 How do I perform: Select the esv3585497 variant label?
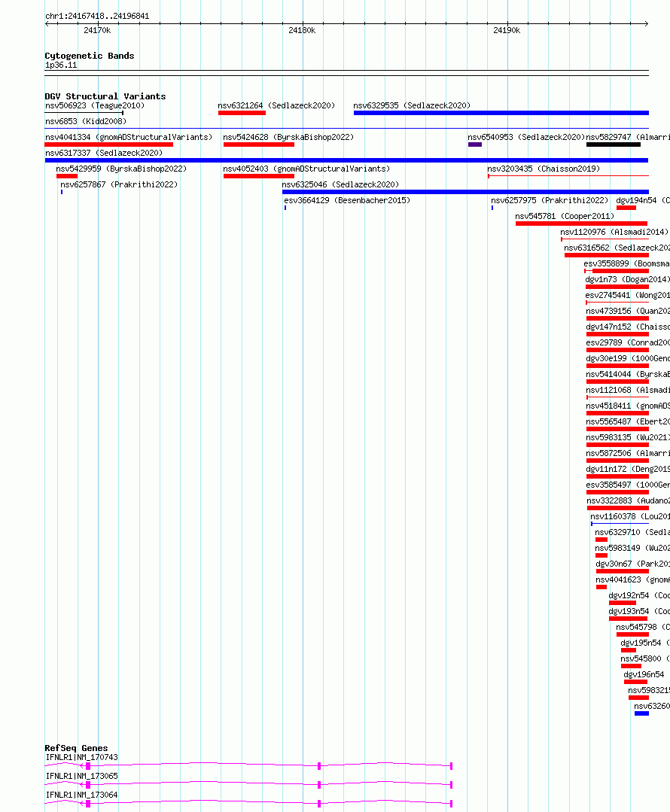coord(628,485)
